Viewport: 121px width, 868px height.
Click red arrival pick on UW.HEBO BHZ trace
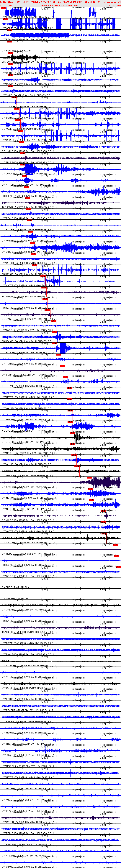[x=115, y=545]
